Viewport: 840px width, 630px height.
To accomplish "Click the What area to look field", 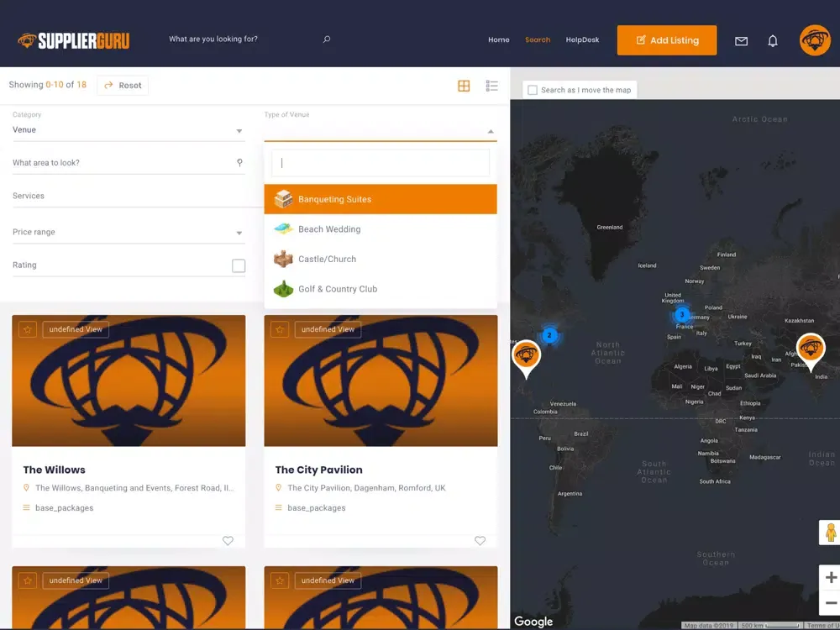I will tap(129, 163).
